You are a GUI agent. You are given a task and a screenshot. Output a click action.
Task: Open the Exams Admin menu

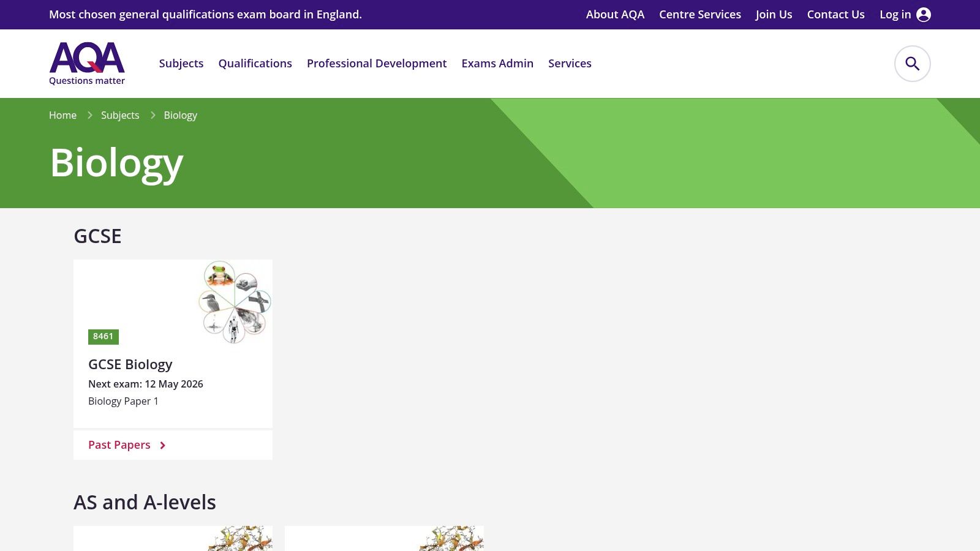point(497,64)
